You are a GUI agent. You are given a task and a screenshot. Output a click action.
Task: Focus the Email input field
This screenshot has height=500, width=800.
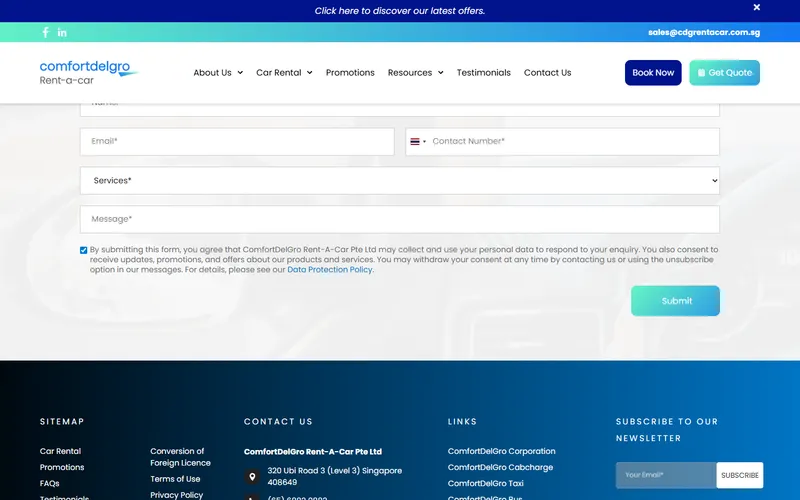(237, 141)
